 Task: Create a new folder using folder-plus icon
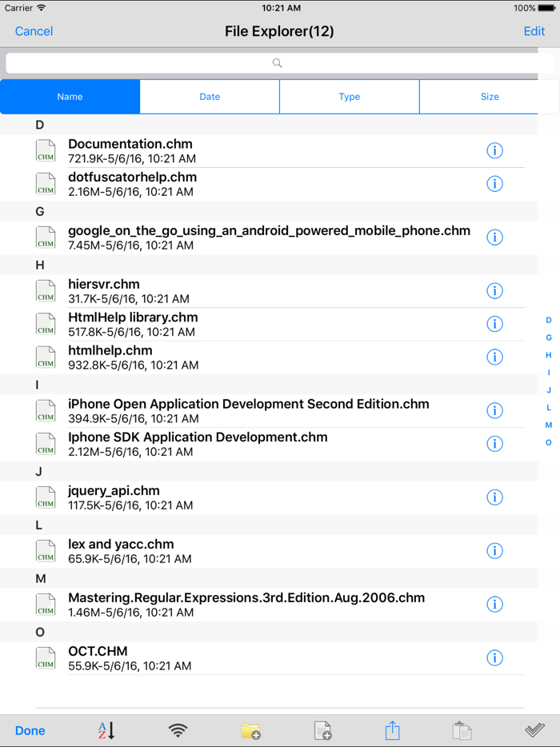(250, 730)
